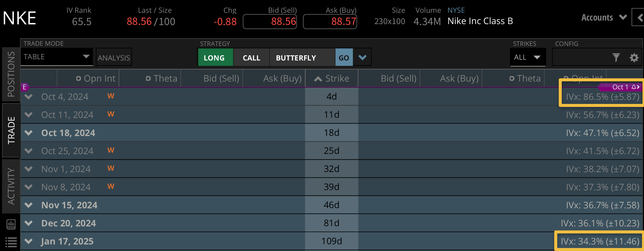The width and height of the screenshot is (644, 251).
Task: Toggle the CALL option type button
Action: [x=251, y=57]
